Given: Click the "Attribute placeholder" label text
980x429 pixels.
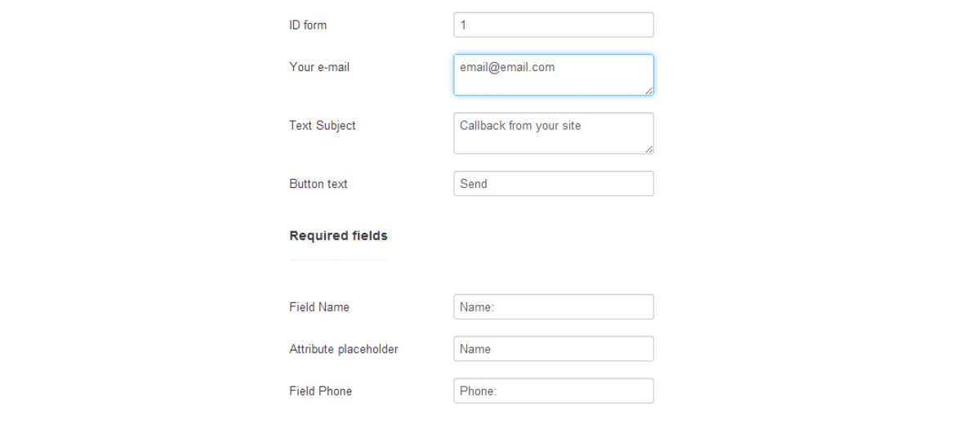Looking at the screenshot, I should (x=344, y=349).
